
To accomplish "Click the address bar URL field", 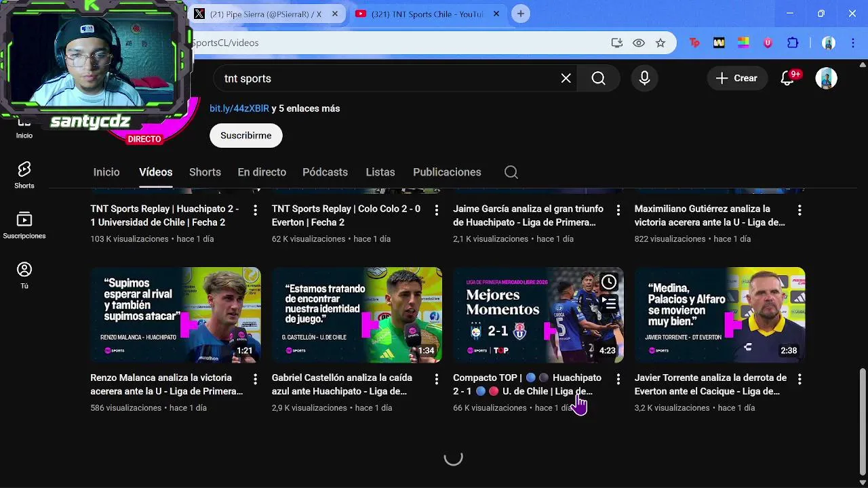I will pyautogui.click(x=400, y=43).
